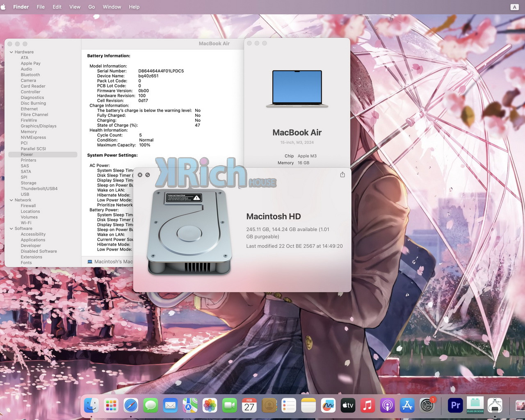Image resolution: width=525 pixels, height=420 pixels.
Task: Open App Store in dock
Action: [x=407, y=406]
